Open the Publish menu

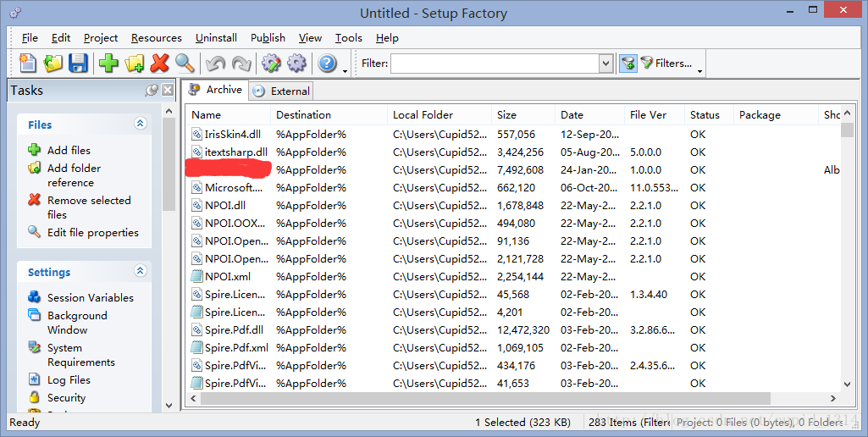268,37
